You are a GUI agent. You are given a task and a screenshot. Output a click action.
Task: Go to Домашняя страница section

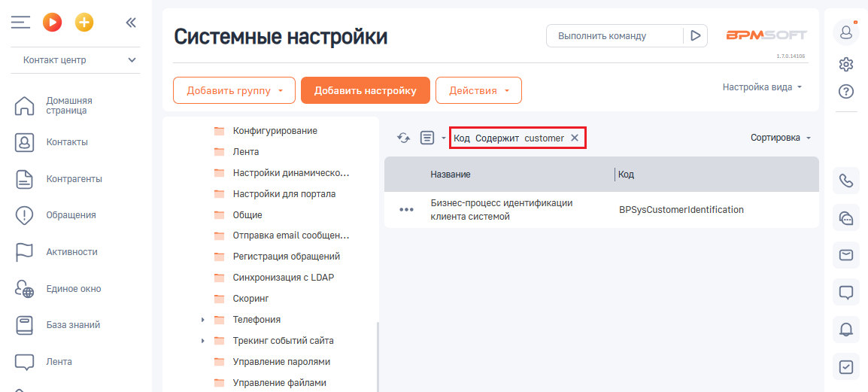point(69,105)
